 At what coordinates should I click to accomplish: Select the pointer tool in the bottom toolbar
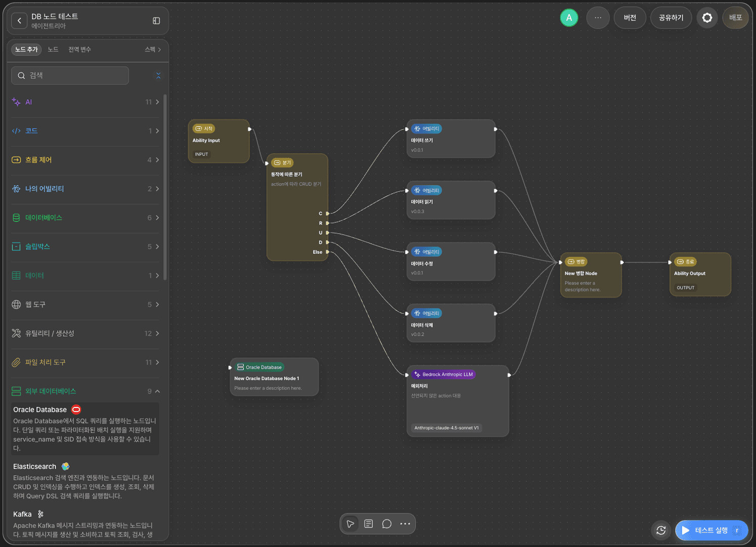pos(350,524)
